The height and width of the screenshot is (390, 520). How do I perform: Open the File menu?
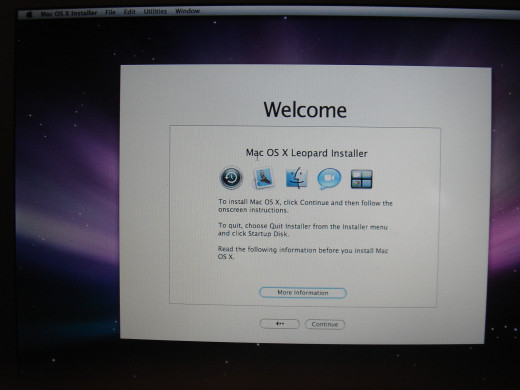click(x=110, y=12)
